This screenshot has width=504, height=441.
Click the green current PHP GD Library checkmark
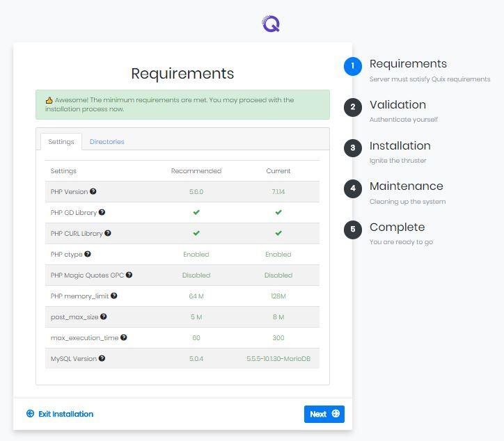pos(278,212)
